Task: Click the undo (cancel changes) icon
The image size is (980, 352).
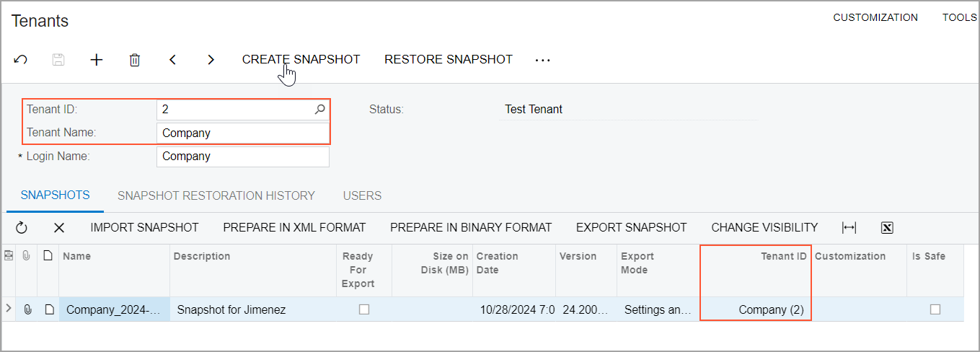Action: coord(21,60)
